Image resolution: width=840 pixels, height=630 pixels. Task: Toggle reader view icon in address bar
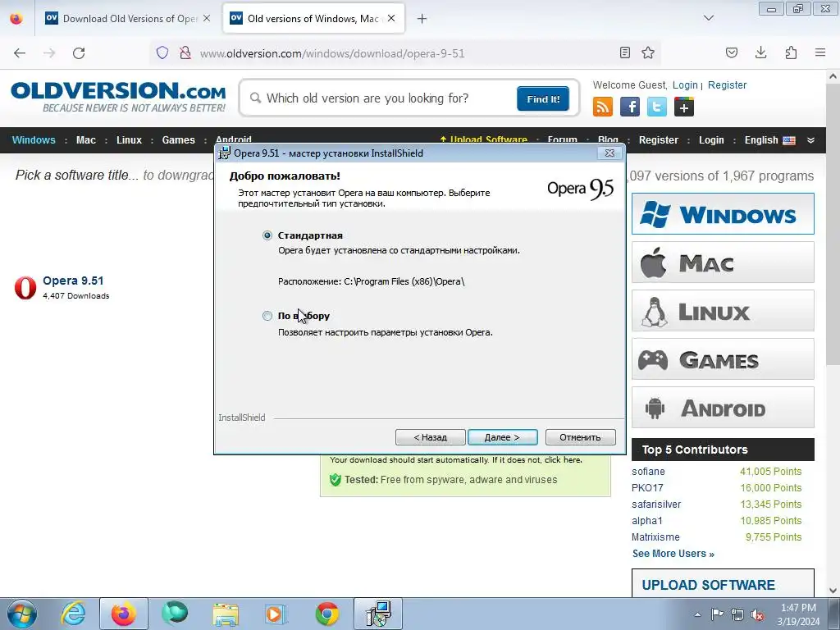[624, 52]
